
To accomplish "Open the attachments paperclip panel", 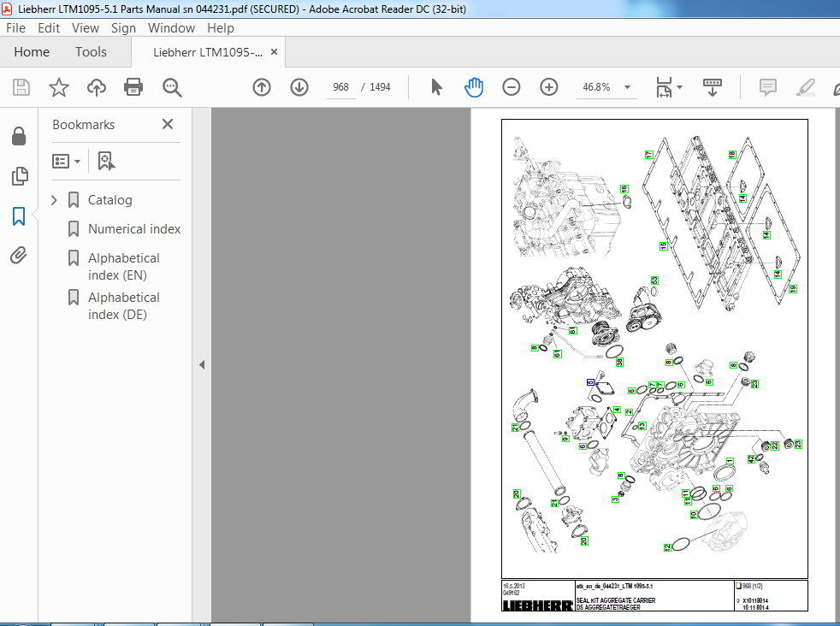I will 19,256.
